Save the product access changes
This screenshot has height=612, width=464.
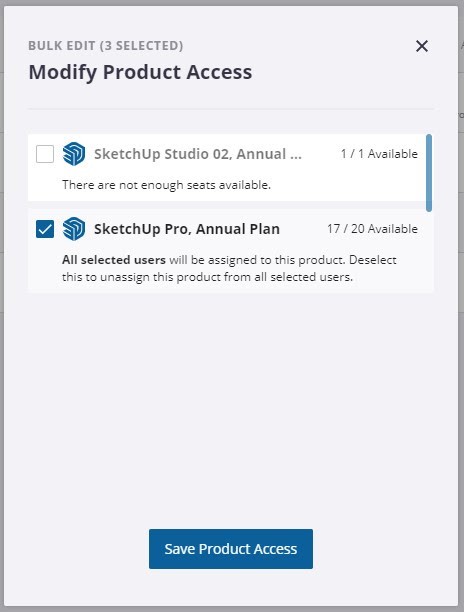click(231, 549)
